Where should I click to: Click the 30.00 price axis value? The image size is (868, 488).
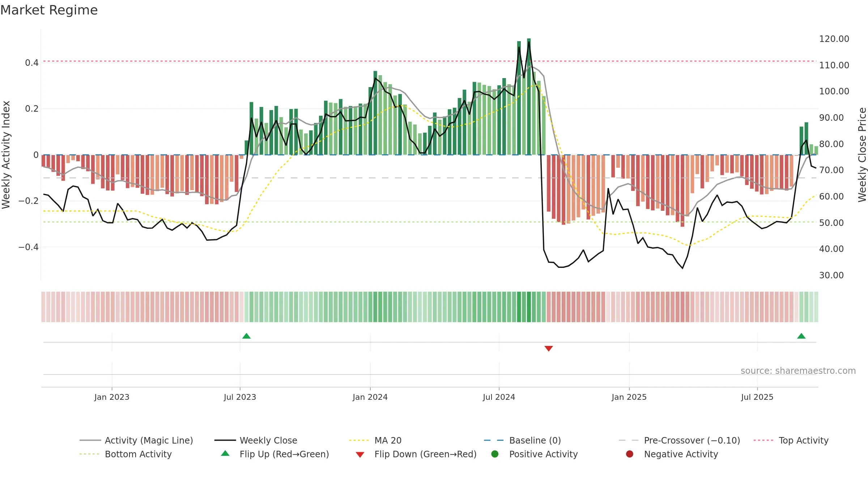pos(831,275)
